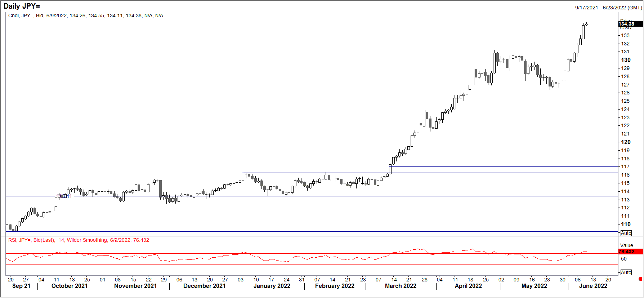
Task: Click the 'March 2022' month label
Action: (x=401, y=286)
